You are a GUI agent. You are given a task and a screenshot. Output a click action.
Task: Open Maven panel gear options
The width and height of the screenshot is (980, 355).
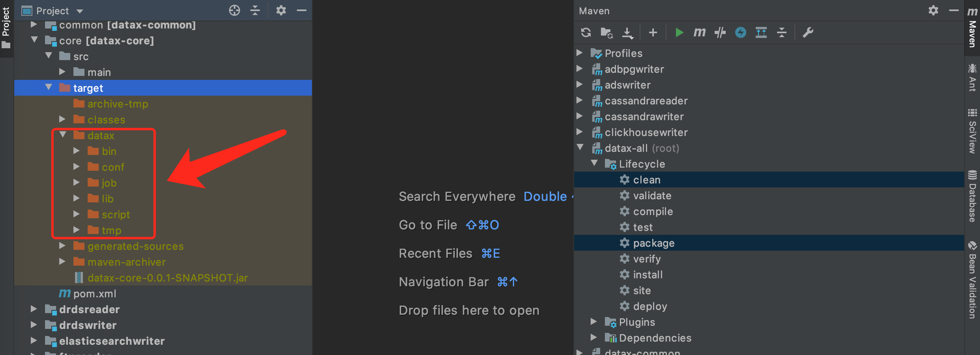click(x=933, y=10)
